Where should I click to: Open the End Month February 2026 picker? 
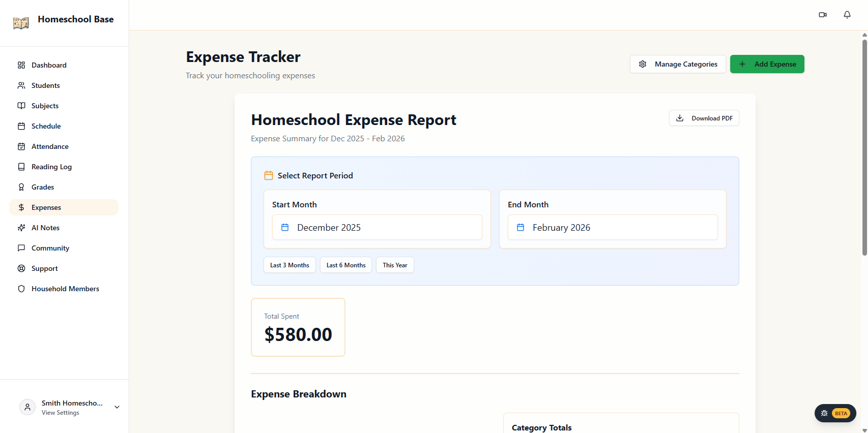(x=613, y=227)
